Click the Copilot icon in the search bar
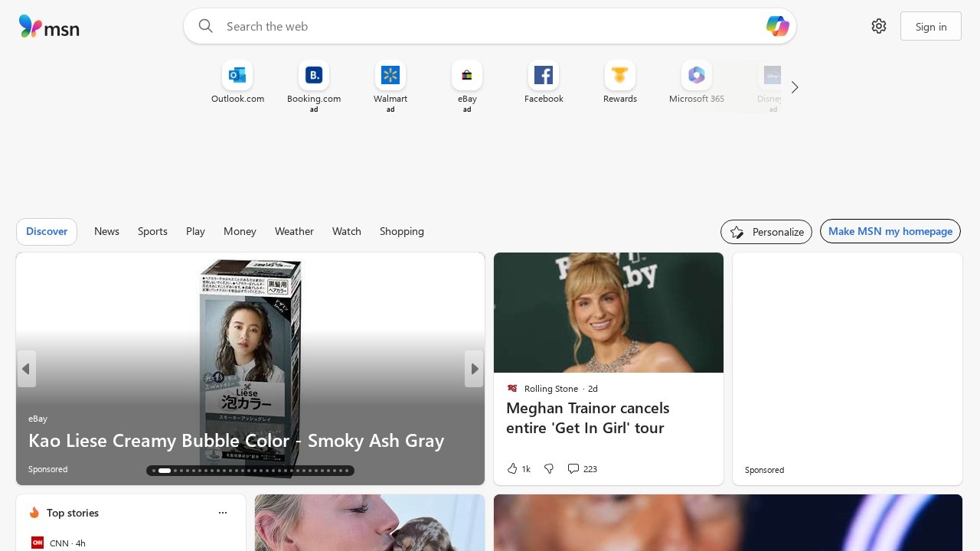The height and width of the screenshot is (551, 980). (x=778, y=26)
